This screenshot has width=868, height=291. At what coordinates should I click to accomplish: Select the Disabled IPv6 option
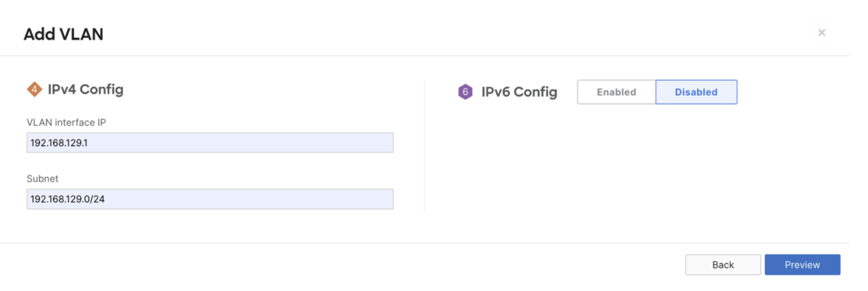[x=696, y=92]
